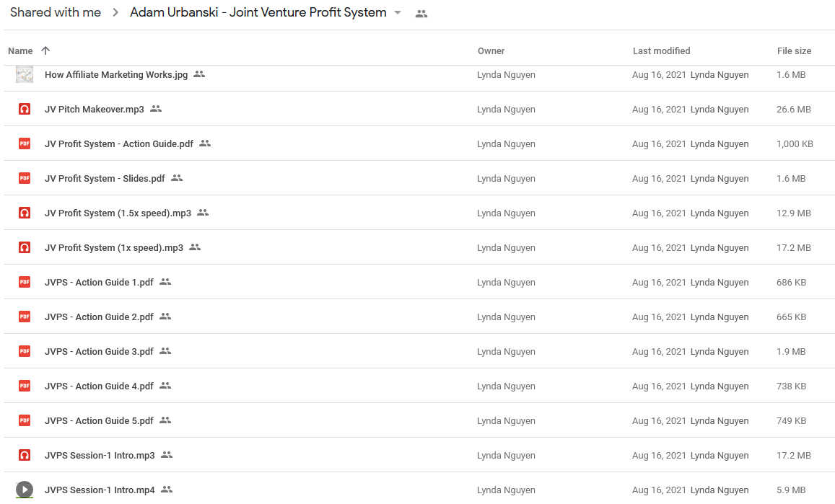This screenshot has width=835, height=504.
Task: Select JV Profit System - Slides.pdf name
Action: 105,178
